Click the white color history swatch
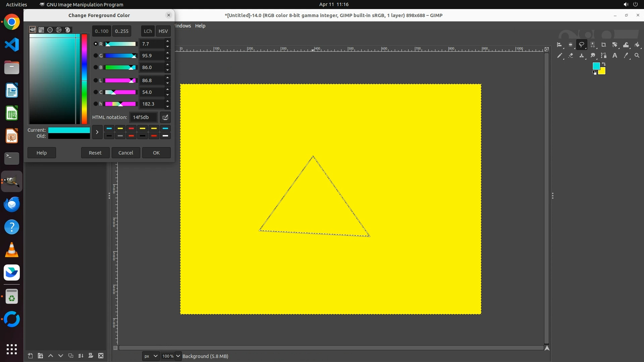Image resolution: width=644 pixels, height=362 pixels. 165,136
